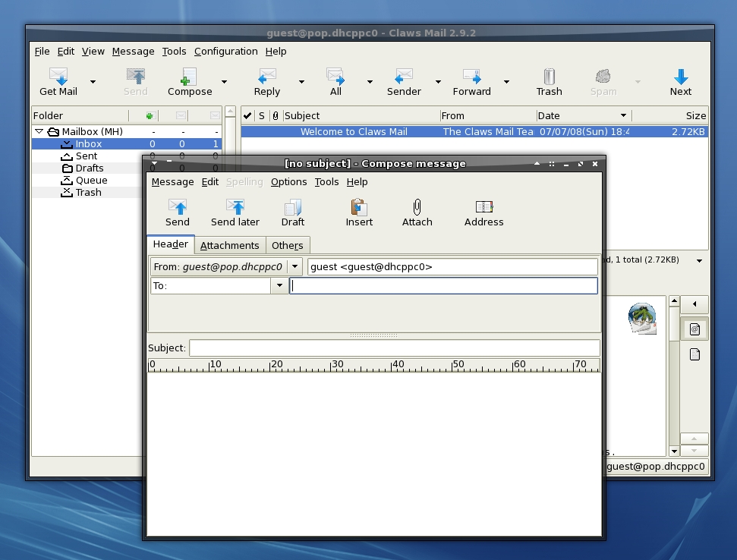The height and width of the screenshot is (560, 737).
Task: Click the Size column header
Action: (x=670, y=115)
